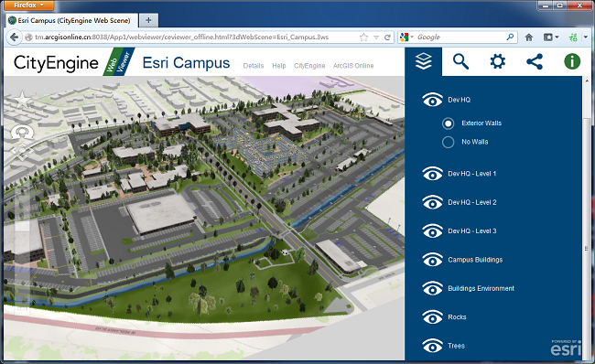Click the bookmarks toolbar button

coord(548,37)
